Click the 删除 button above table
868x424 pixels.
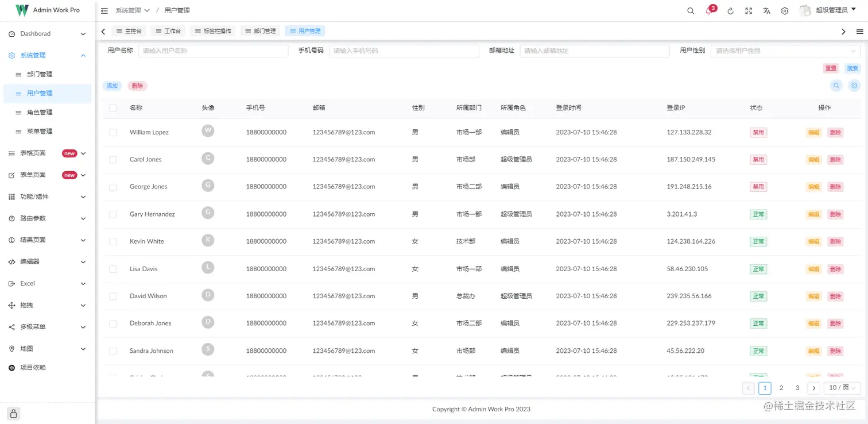[x=137, y=86]
